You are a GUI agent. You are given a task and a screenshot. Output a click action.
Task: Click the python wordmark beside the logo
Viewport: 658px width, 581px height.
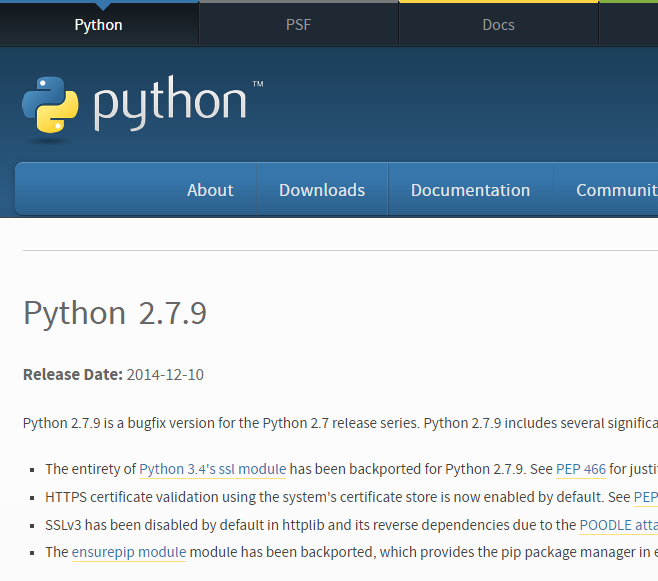pos(170,104)
